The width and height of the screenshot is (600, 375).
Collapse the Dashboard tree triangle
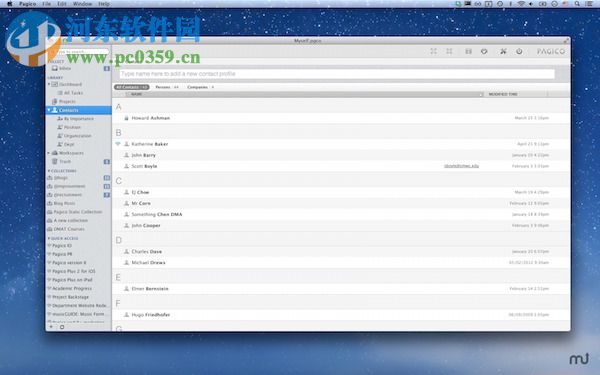click(49, 84)
